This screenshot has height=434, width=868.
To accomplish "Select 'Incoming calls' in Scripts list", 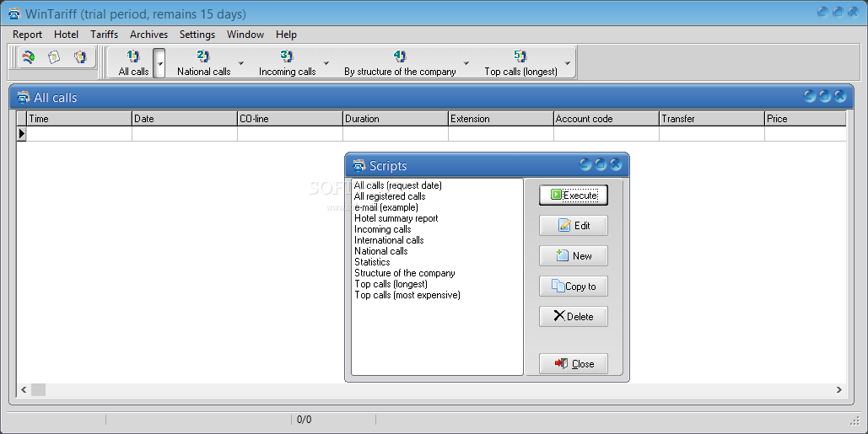I will pyautogui.click(x=382, y=229).
